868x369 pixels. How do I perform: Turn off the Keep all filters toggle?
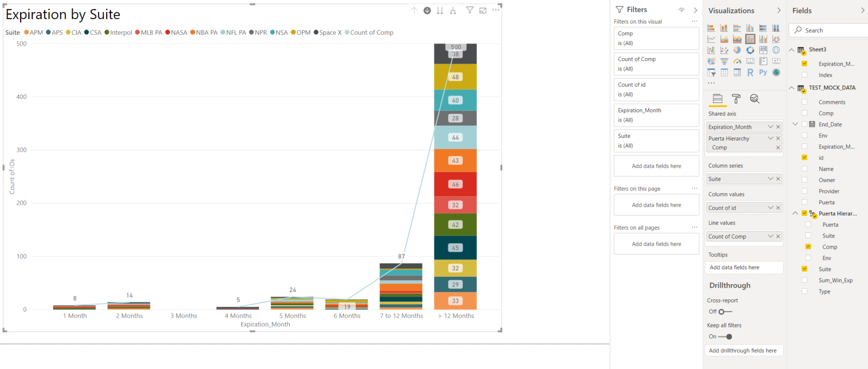coord(726,337)
